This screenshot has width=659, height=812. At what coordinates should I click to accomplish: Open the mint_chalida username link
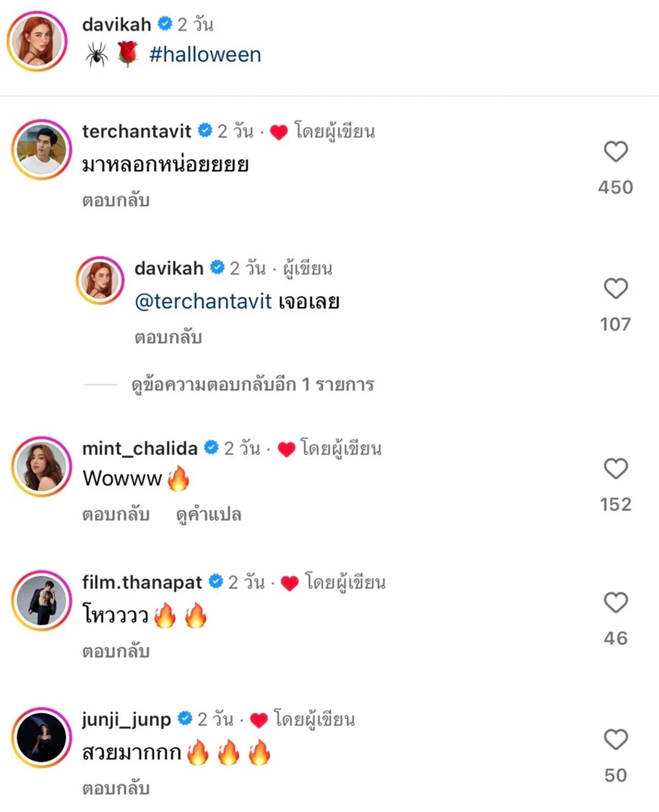click(140, 448)
